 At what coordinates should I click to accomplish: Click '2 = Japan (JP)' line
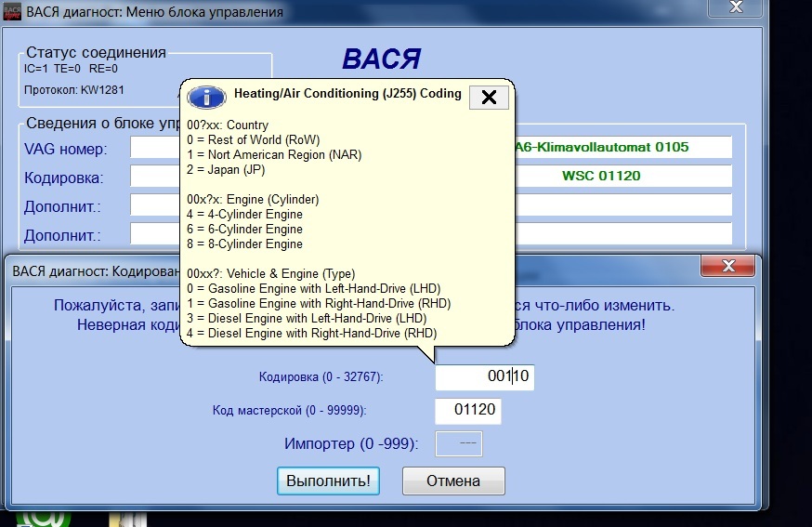(226, 170)
